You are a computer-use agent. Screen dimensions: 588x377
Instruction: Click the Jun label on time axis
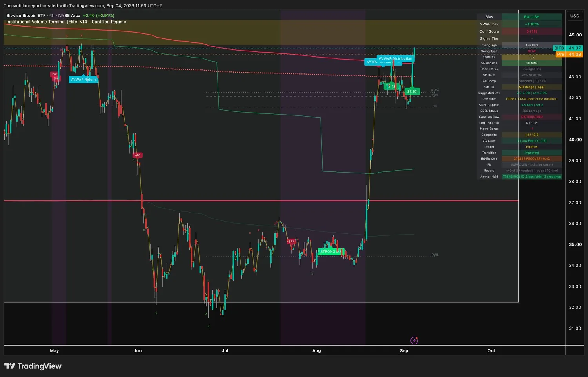(138, 351)
